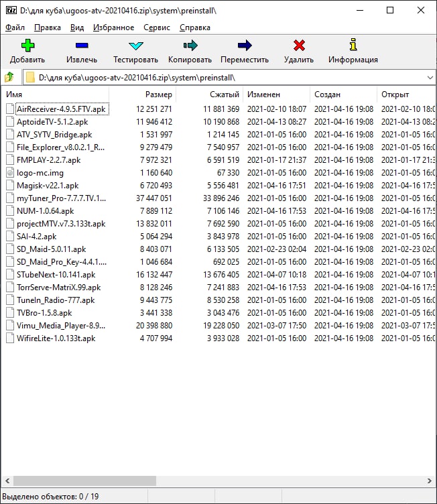Click file icon next to SD_Maid-5.0.11.apk

click(10, 249)
